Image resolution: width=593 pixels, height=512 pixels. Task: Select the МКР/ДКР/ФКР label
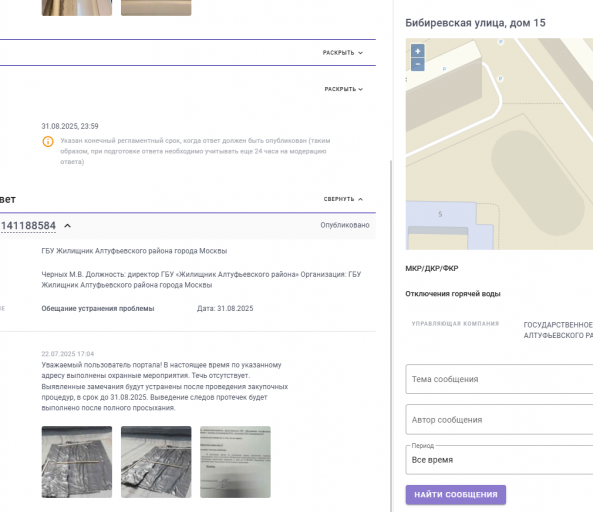pyautogui.click(x=432, y=268)
